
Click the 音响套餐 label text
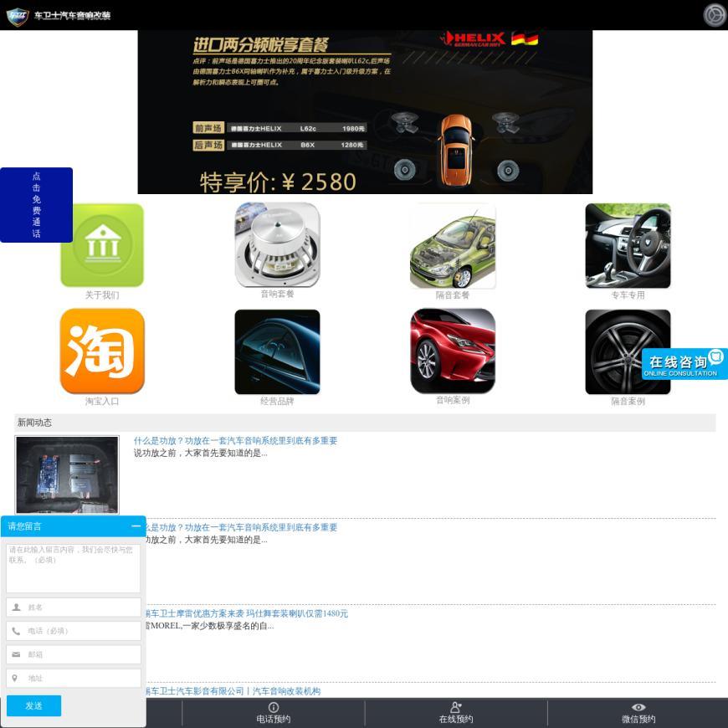pyautogui.click(x=277, y=294)
